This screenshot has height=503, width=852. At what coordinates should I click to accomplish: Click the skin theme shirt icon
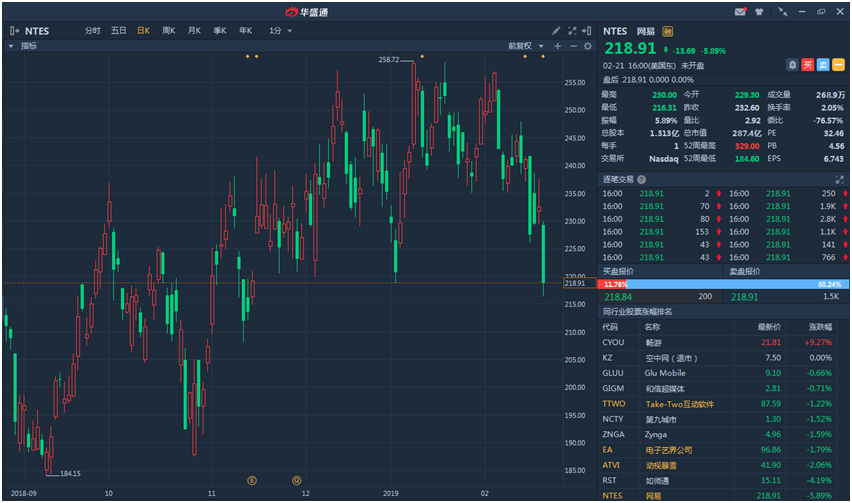[759, 12]
